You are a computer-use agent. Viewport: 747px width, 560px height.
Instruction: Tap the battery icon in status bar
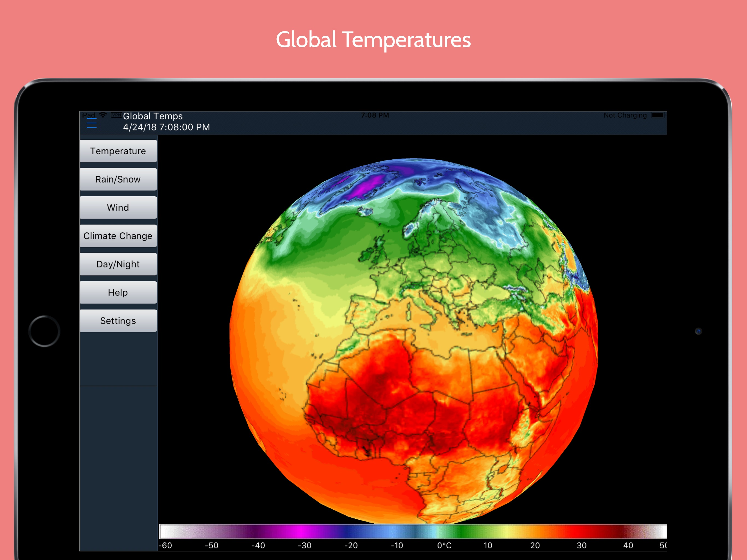tap(658, 115)
